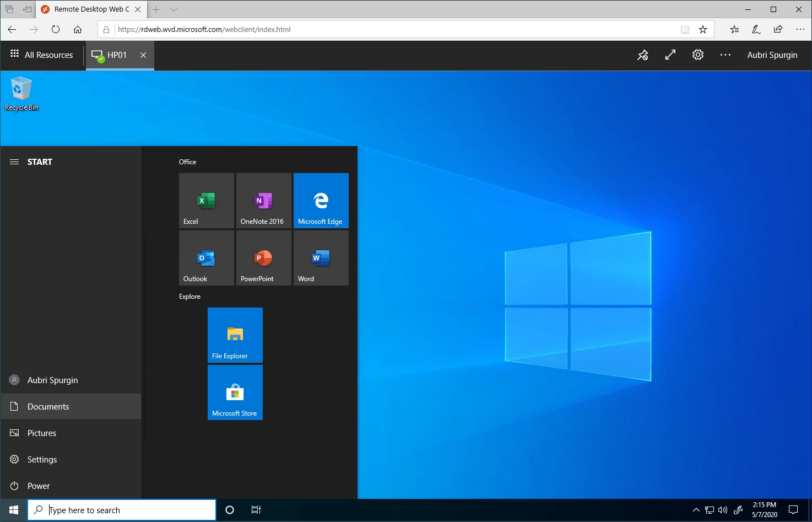Share this page from the browser
The image size is (812, 522).
pos(778,30)
